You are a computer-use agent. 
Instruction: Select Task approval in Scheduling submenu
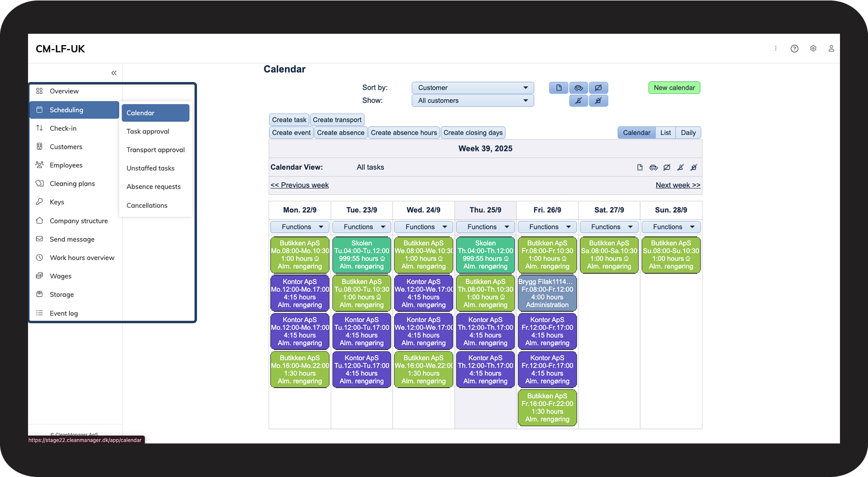tap(148, 132)
